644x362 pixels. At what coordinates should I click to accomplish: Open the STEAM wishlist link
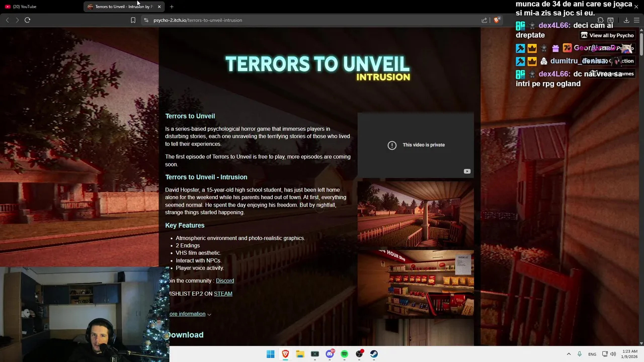tap(223, 294)
